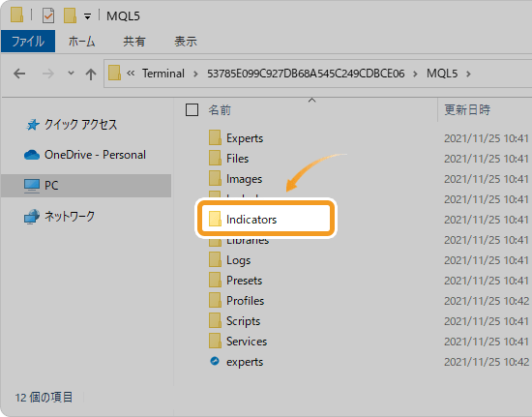Switch to the ホーム ribbon tab

81,41
